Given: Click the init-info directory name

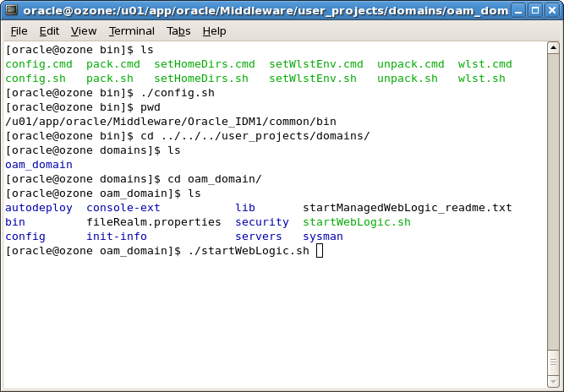Looking at the screenshot, I should (x=117, y=237).
